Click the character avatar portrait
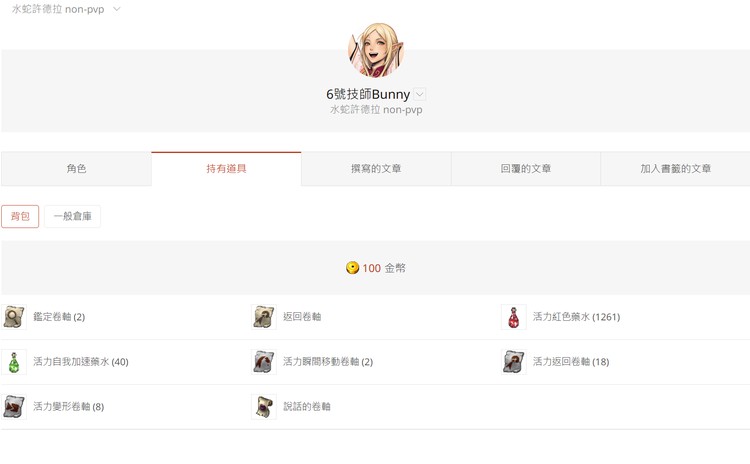Screen dimensions: 750x464 376,50
